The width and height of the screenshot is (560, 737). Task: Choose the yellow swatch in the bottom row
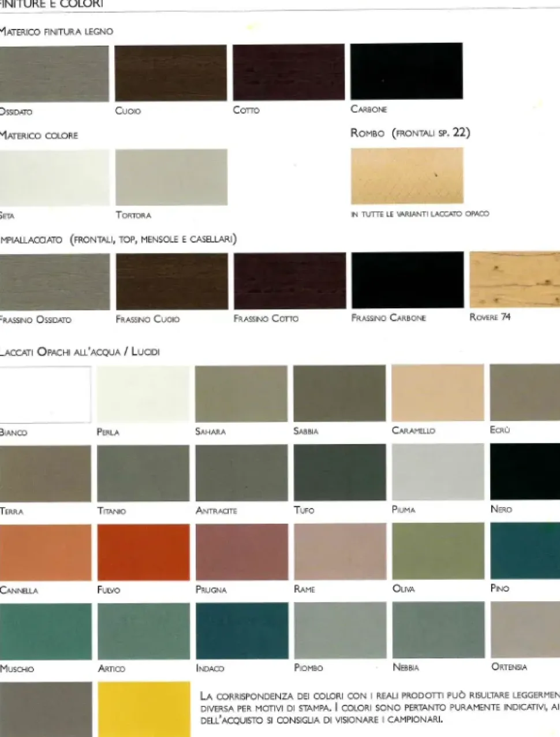click(144, 709)
